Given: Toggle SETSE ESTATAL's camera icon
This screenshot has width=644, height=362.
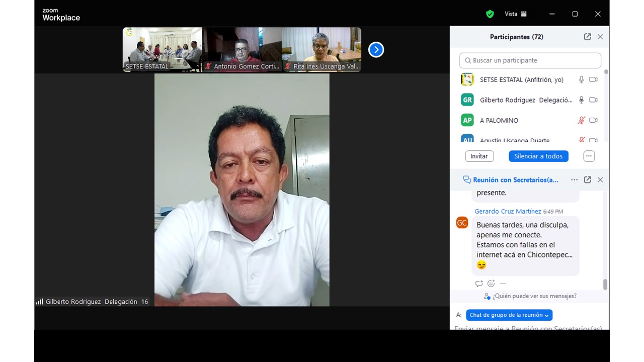Looking at the screenshot, I should click(x=593, y=79).
